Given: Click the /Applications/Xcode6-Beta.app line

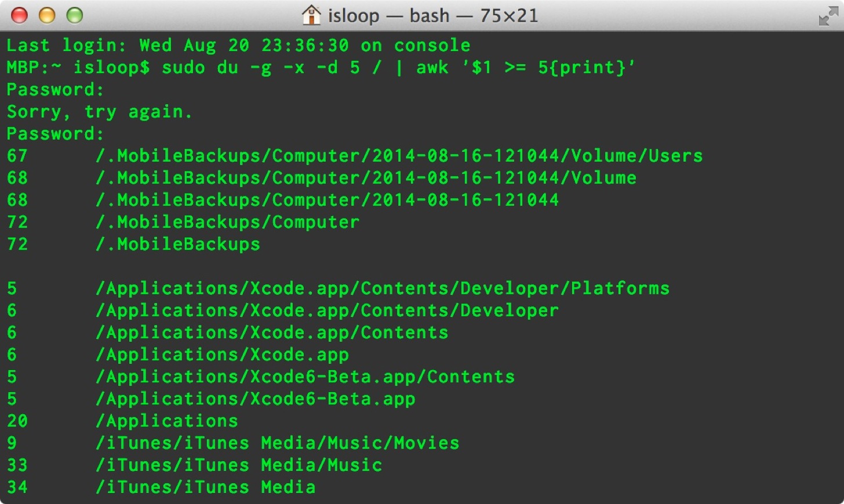Looking at the screenshot, I should (x=211, y=399).
